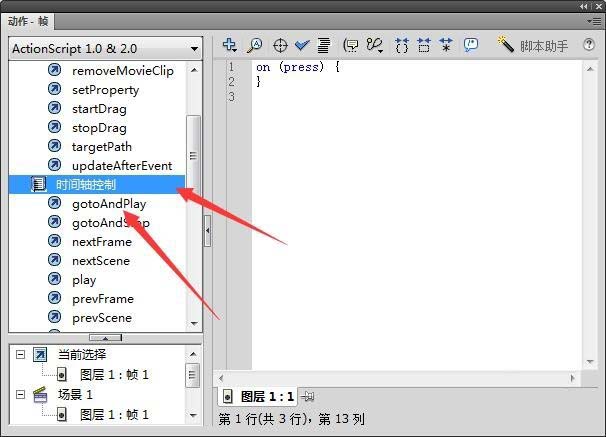Show the code hint tool
606x437 pixels.
point(351,46)
